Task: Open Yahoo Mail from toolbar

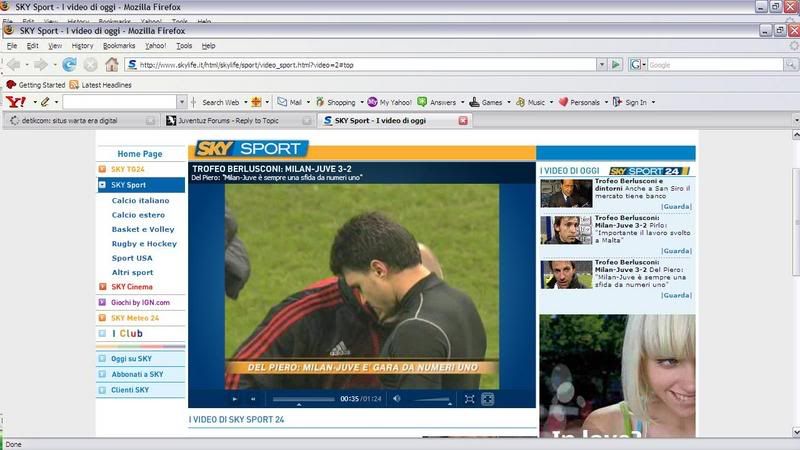Action: [x=289, y=102]
